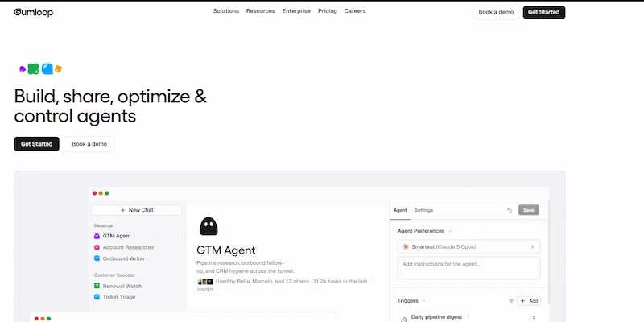This screenshot has height=322, width=644.
Task: Open the Daily pipeline digest options menu
Action: coord(534,318)
